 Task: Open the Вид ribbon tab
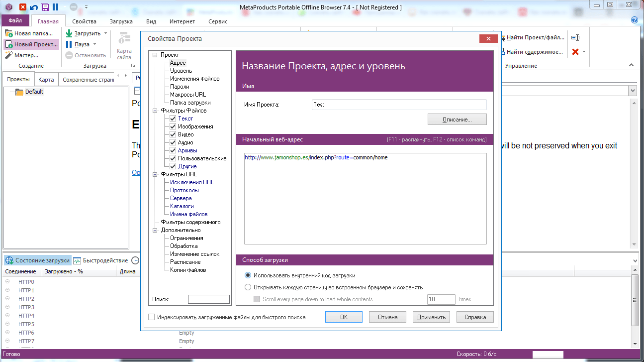(x=151, y=21)
